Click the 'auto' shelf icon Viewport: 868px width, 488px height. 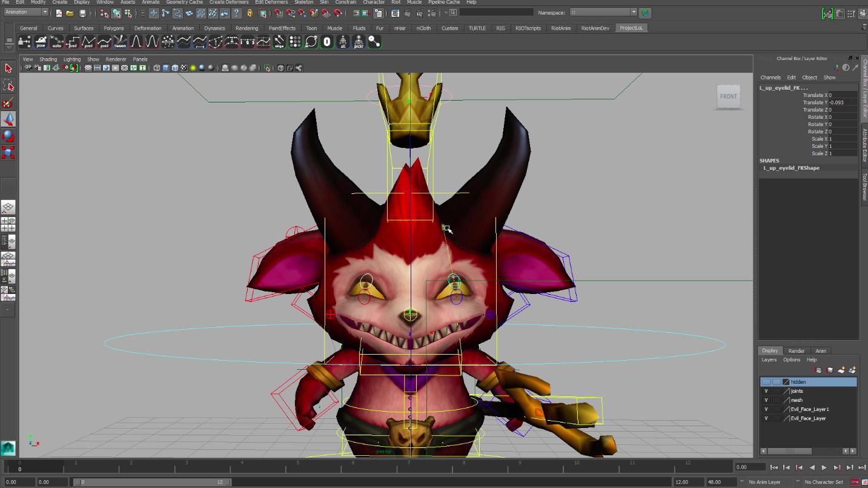pos(56,42)
